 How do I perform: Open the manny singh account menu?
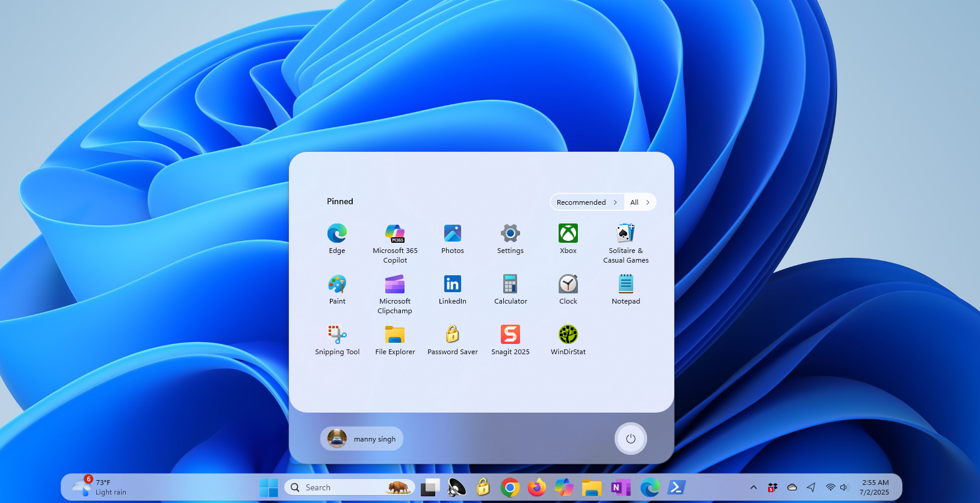[x=362, y=439]
